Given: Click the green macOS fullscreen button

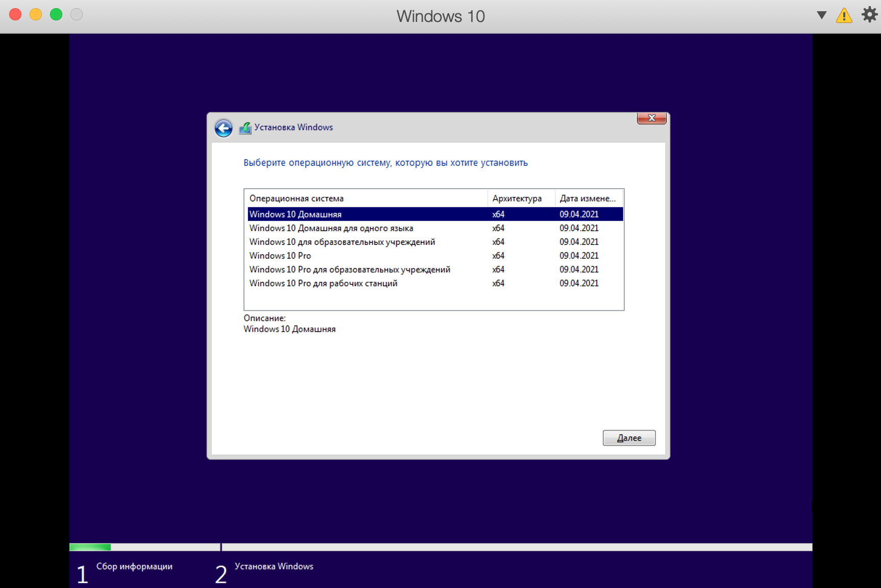Looking at the screenshot, I should [56, 14].
